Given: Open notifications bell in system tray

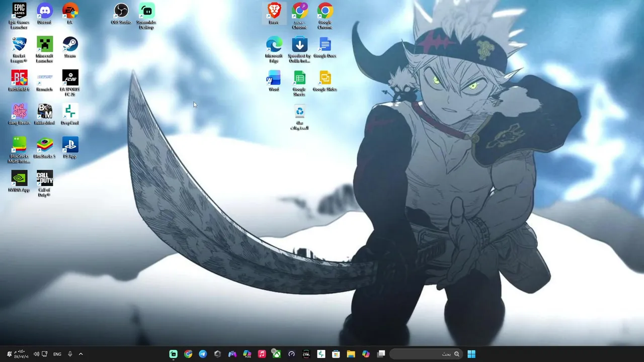Looking at the screenshot, I should click(9, 354).
